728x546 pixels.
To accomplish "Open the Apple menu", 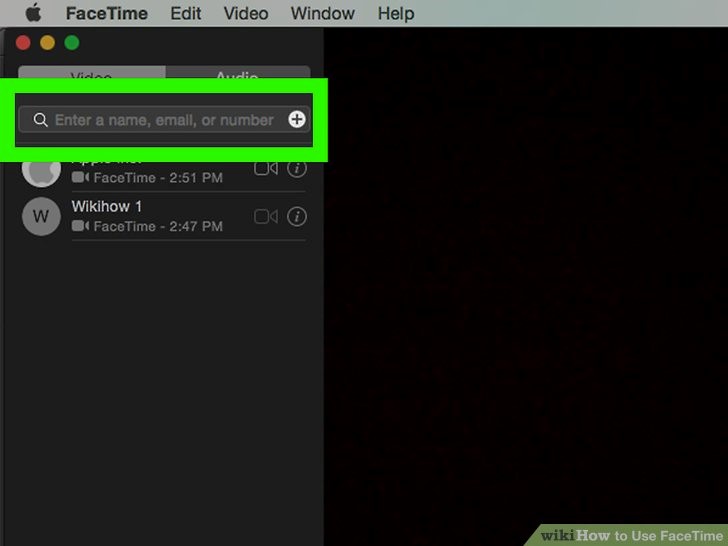I will tap(33, 13).
